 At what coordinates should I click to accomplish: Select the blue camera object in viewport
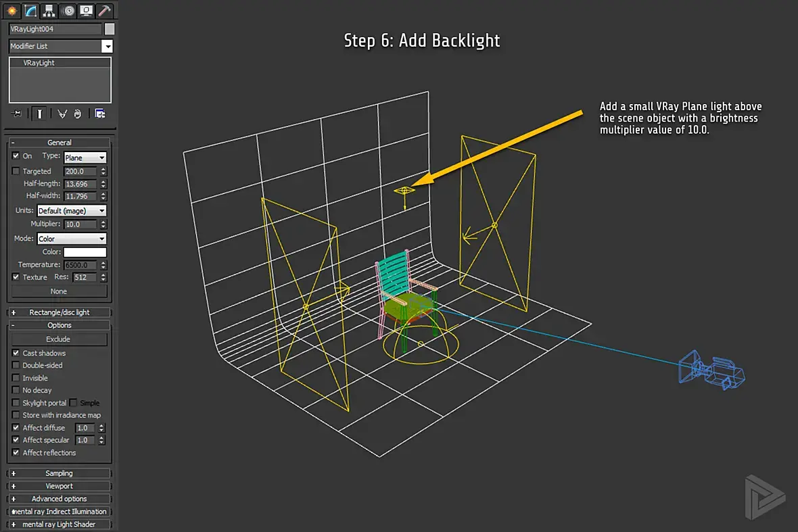[711, 370]
